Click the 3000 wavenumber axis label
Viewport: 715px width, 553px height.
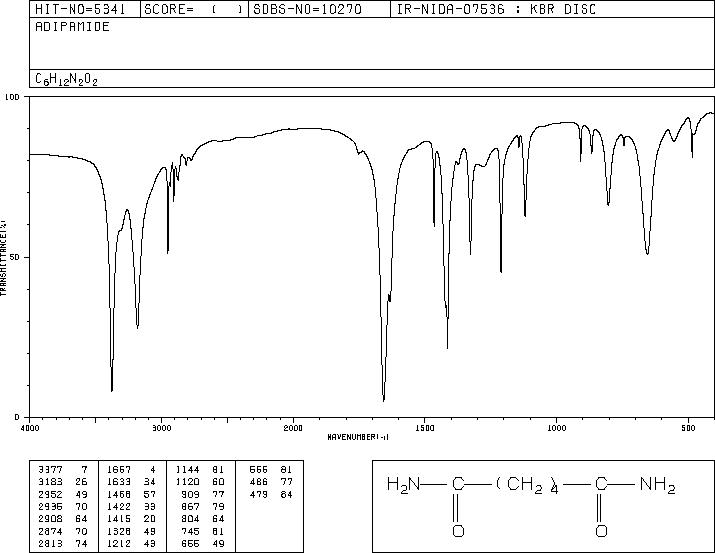click(161, 428)
